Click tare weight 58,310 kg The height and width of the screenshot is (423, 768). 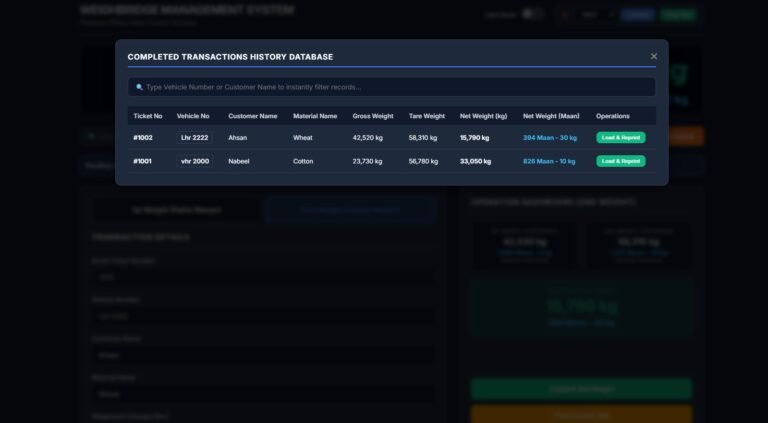tap(423, 138)
